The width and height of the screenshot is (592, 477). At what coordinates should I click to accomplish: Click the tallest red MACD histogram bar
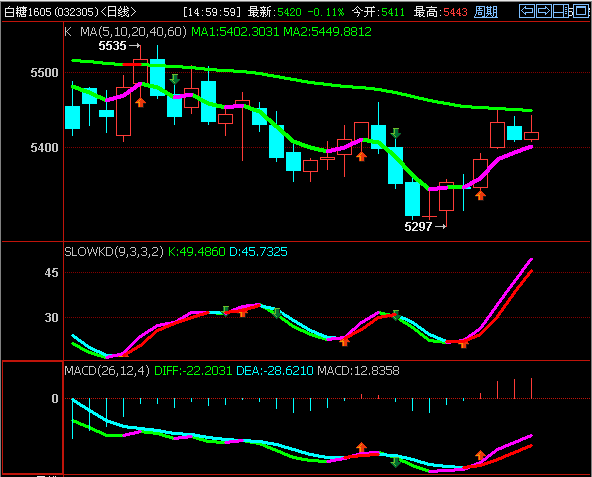(531, 388)
